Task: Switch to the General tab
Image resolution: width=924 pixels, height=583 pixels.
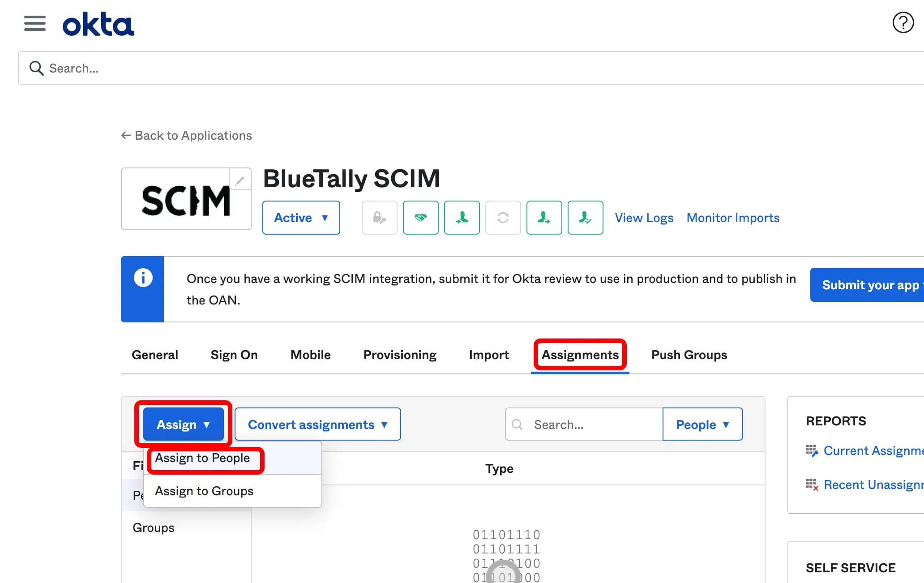Action: 155,355
